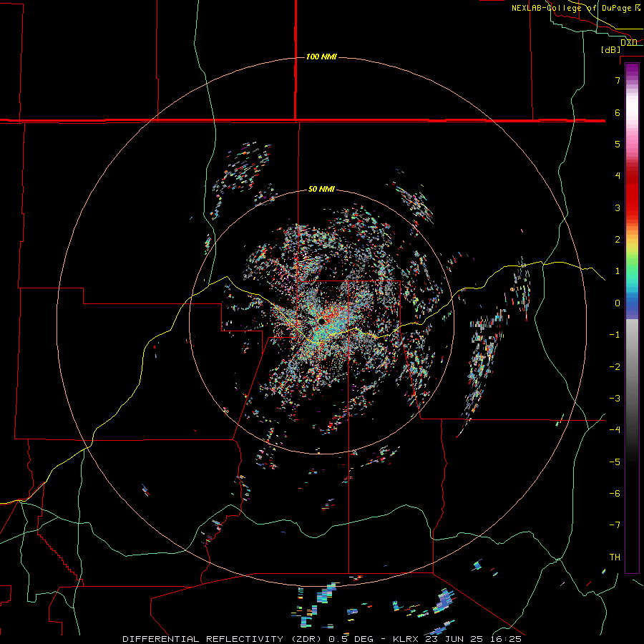
Task: Click the radar site center dot
Action: coord(321,321)
